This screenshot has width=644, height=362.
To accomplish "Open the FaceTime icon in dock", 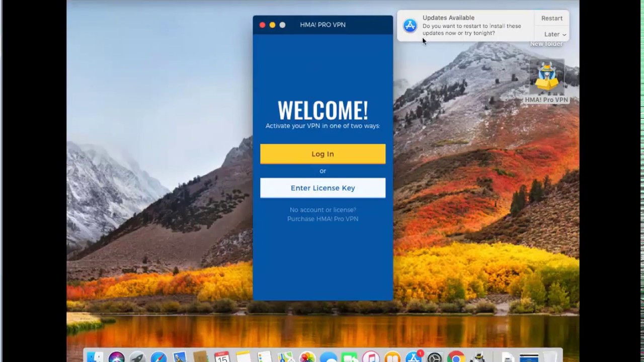I will (x=350, y=356).
